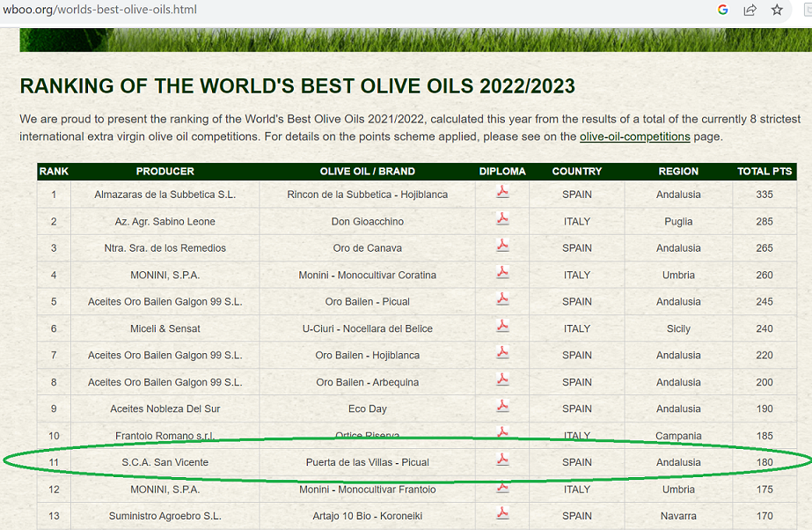Click brand Rincon de la Subbetica - Hojiblanca
This screenshot has height=530, width=812.
[367, 195]
